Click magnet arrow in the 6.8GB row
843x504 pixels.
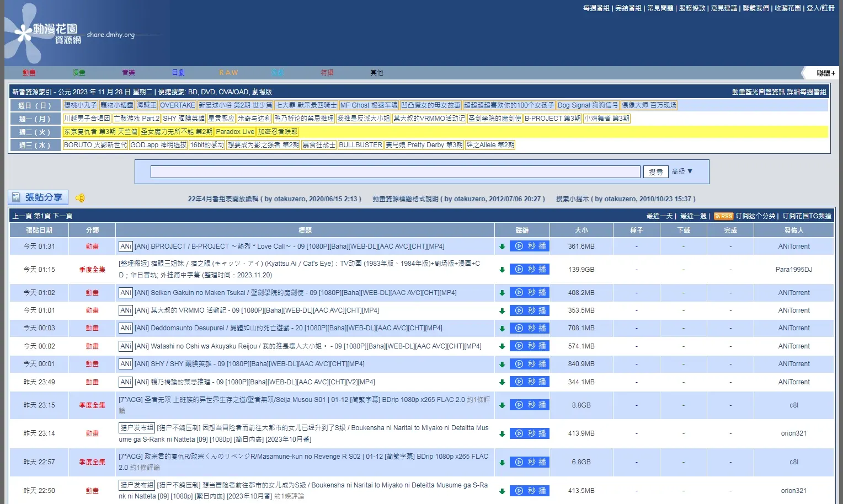(x=502, y=463)
